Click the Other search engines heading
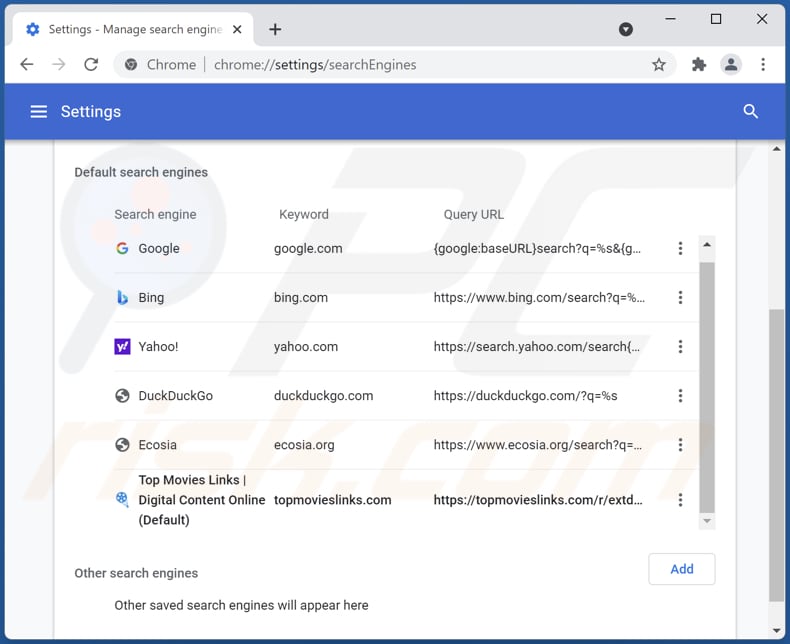790x644 pixels. 136,573
